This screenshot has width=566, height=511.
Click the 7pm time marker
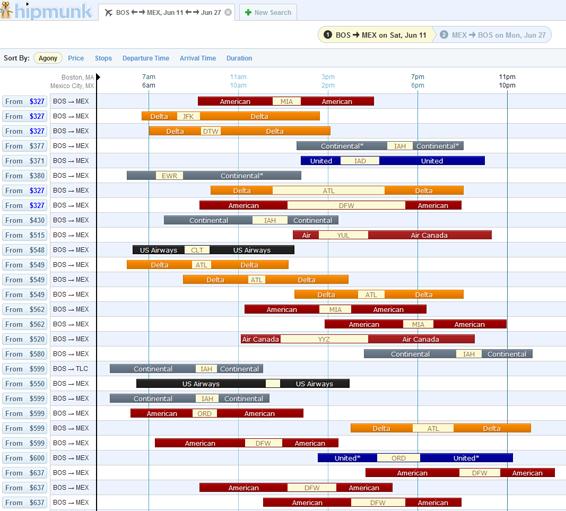(x=418, y=77)
